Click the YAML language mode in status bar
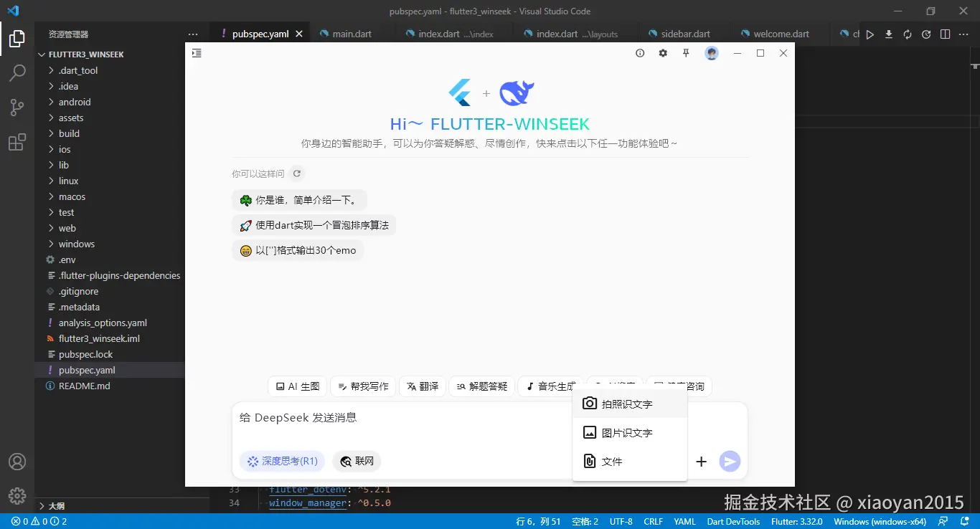Viewport: 980px width, 529px height. click(684, 521)
